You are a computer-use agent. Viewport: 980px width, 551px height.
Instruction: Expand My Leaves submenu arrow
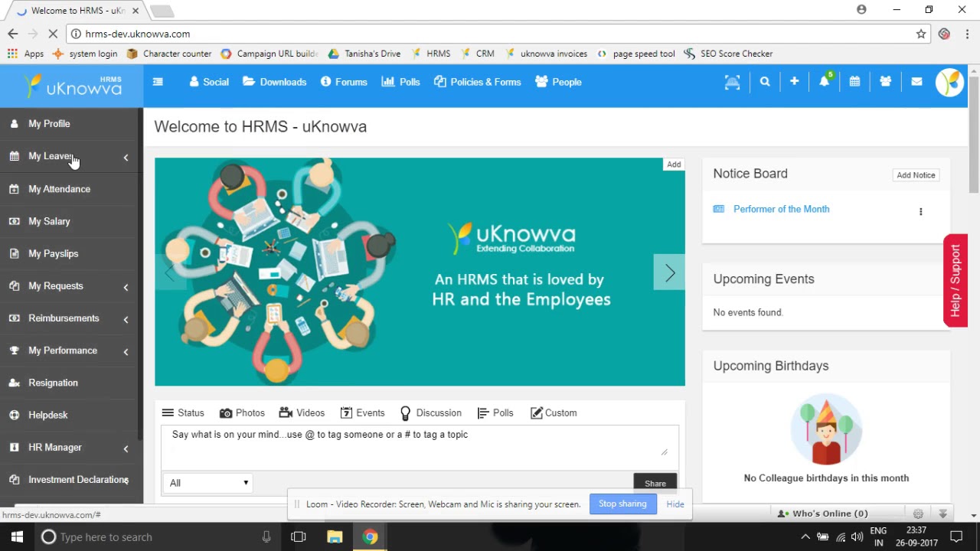click(x=126, y=158)
